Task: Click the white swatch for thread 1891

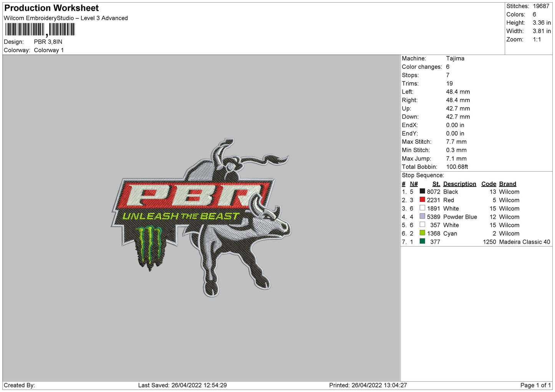Action: click(x=422, y=208)
